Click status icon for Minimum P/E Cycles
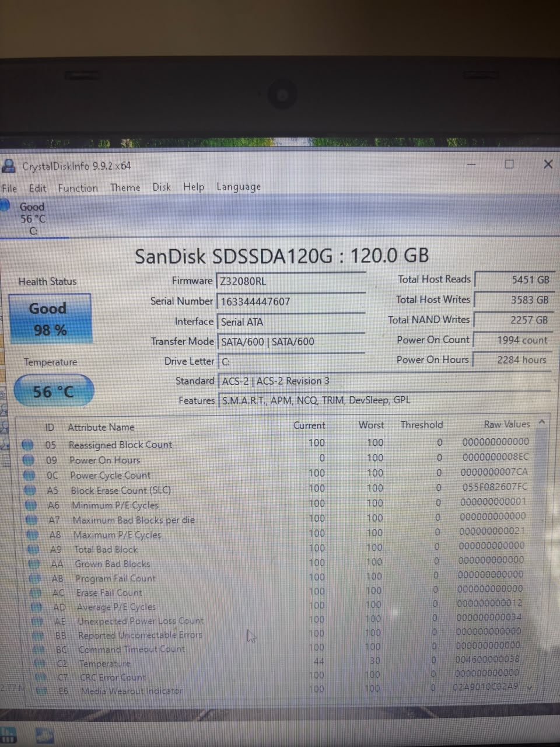 32,505
